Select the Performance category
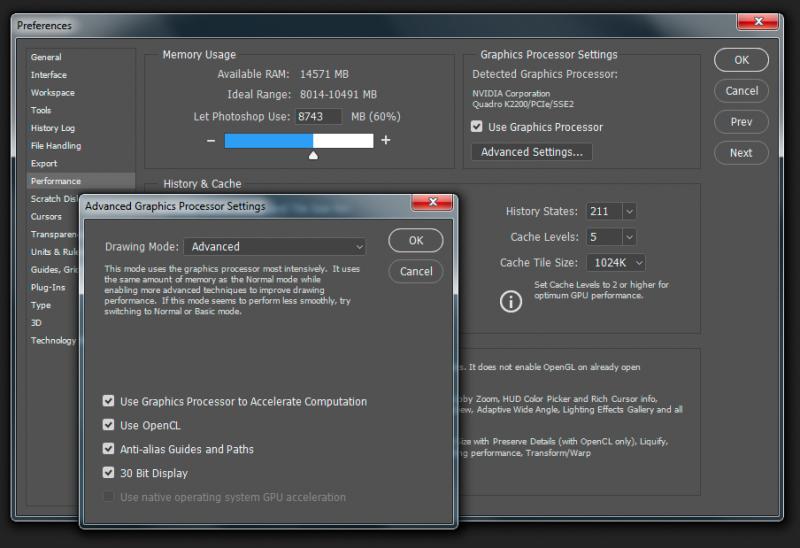The image size is (800, 548). tap(81, 181)
